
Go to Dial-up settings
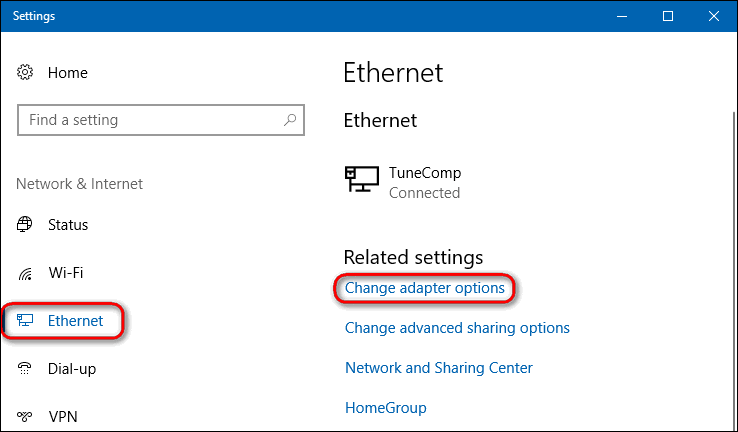[72, 369]
